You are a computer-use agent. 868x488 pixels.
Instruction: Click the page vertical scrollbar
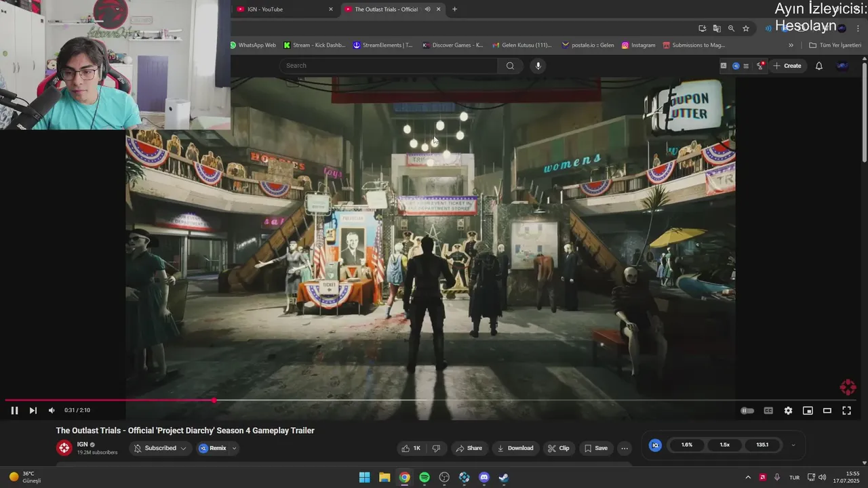[x=865, y=112]
